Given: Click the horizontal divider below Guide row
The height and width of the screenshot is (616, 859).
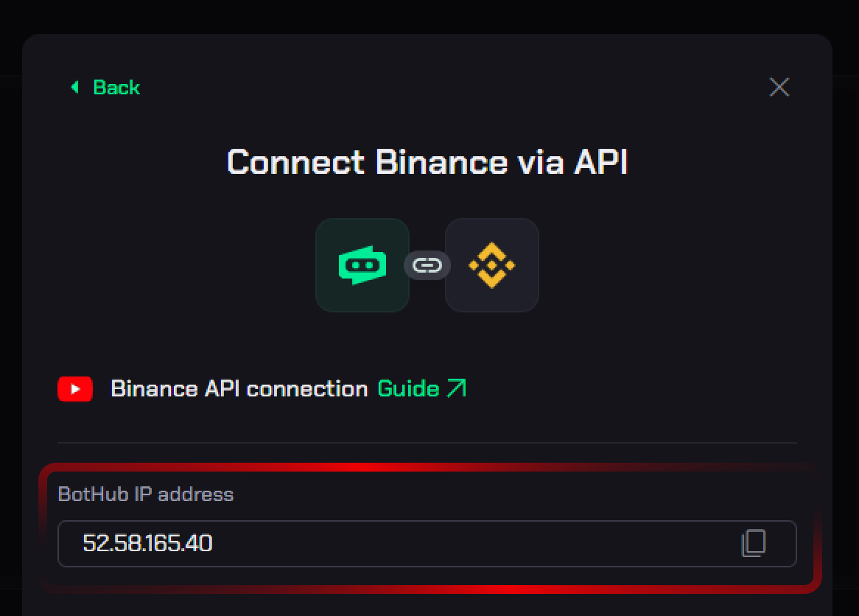Looking at the screenshot, I should coord(427,443).
